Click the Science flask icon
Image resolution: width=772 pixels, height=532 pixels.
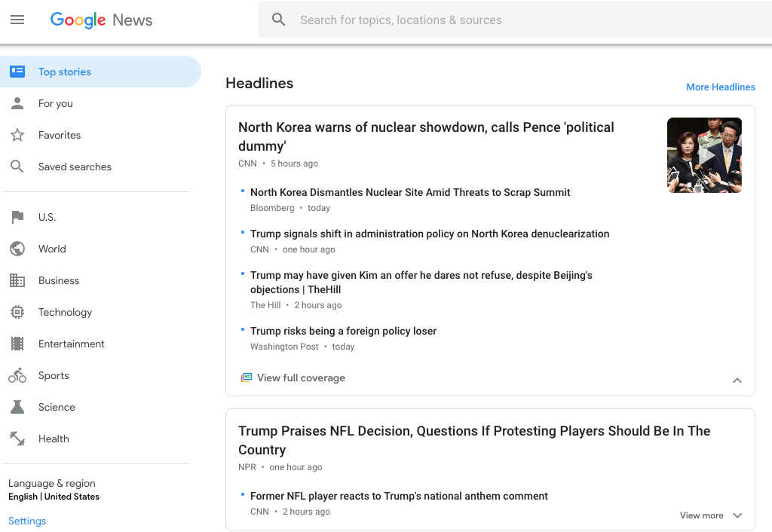(x=17, y=407)
